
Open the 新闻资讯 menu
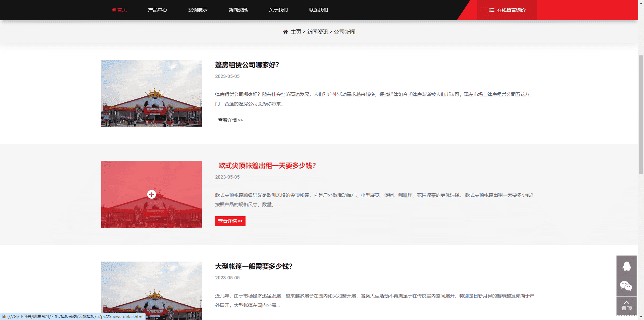238,10
